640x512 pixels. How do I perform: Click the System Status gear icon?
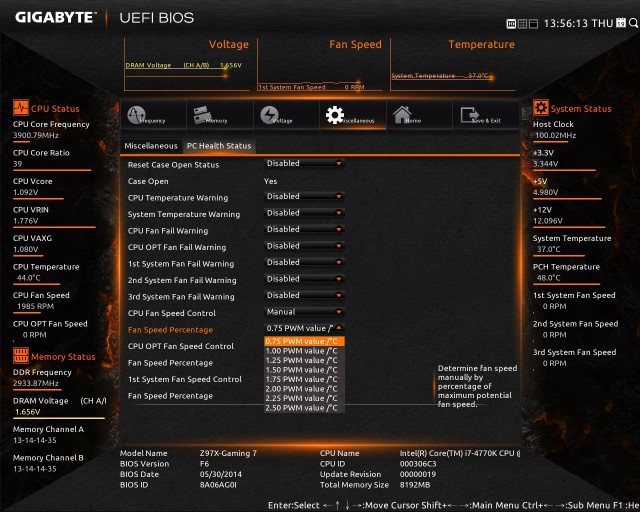[x=541, y=108]
